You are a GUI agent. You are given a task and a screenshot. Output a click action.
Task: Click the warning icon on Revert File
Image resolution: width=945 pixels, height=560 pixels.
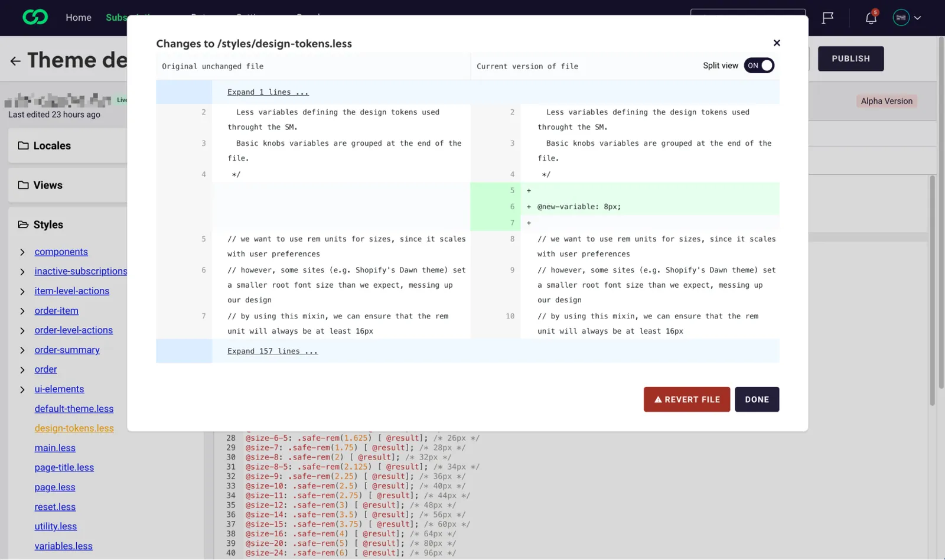(x=658, y=399)
